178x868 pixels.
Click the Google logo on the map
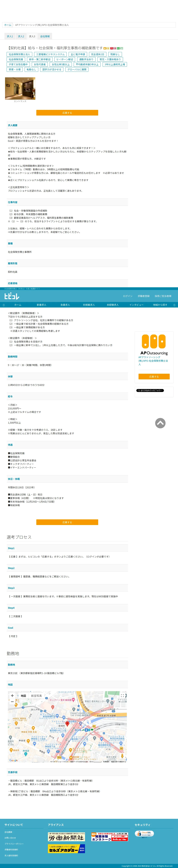pyautogui.click(x=13, y=761)
